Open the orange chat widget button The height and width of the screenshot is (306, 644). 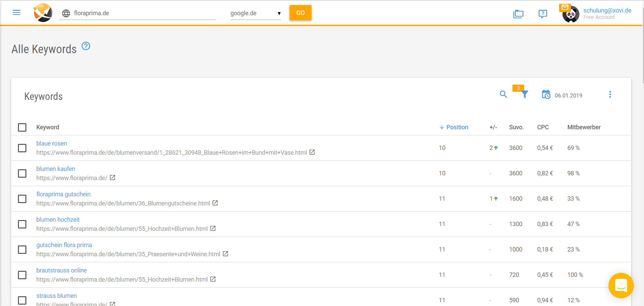pyautogui.click(x=621, y=285)
